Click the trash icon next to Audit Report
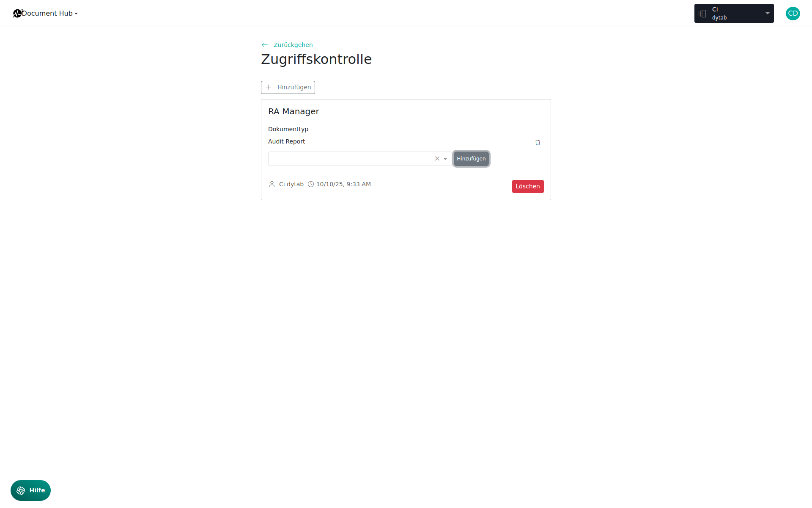Screen dimensions: 812x508 coord(538,143)
